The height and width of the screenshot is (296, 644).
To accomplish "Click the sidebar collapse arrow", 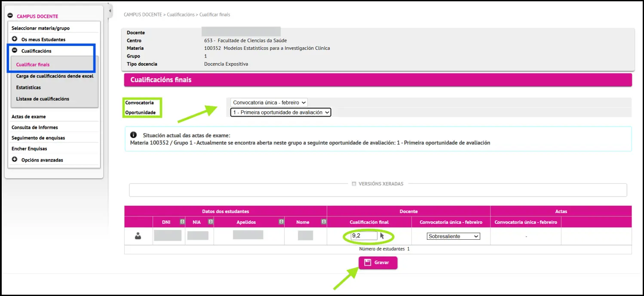I will [110, 11].
